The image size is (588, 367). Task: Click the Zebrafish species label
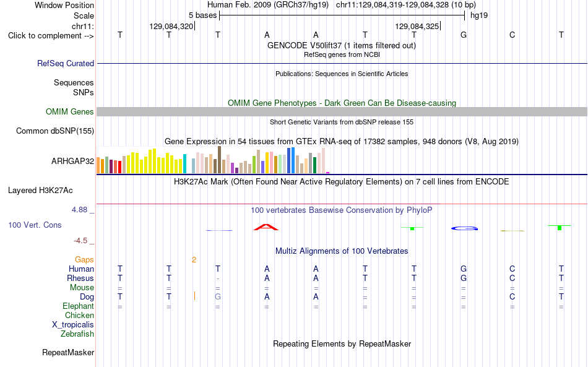pos(77,334)
